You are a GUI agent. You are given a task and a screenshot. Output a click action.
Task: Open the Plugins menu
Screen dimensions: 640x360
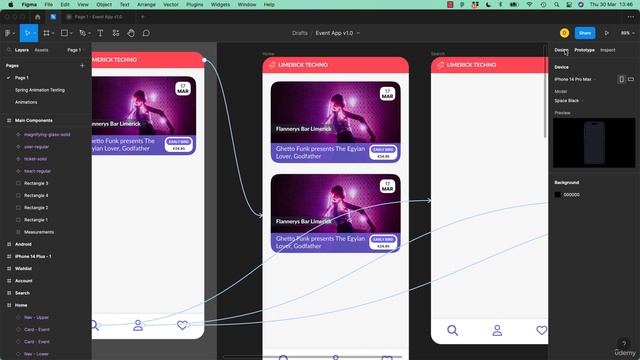pyautogui.click(x=195, y=4)
